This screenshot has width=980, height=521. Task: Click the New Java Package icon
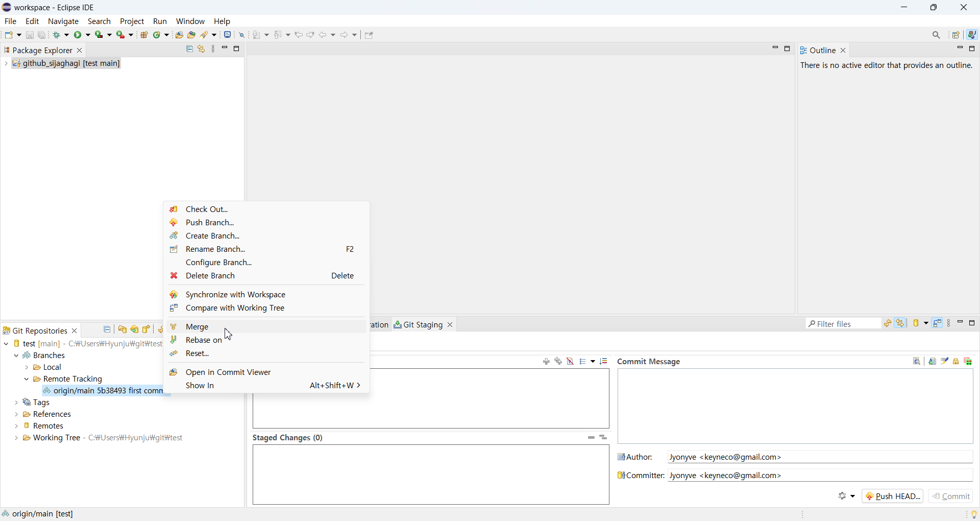[144, 35]
